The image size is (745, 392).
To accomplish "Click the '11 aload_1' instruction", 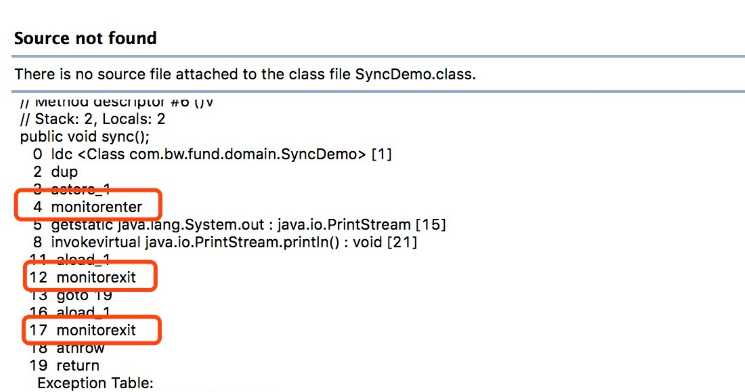I will tap(69, 259).
